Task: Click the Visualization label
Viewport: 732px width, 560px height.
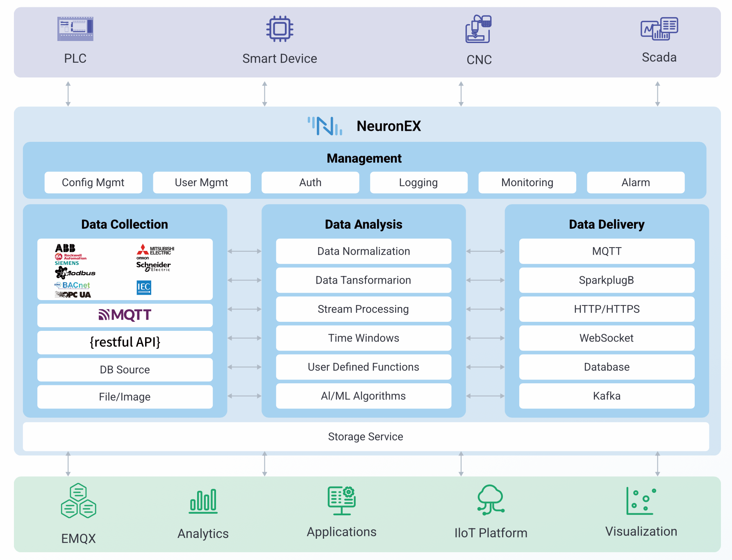Action: pos(641,531)
